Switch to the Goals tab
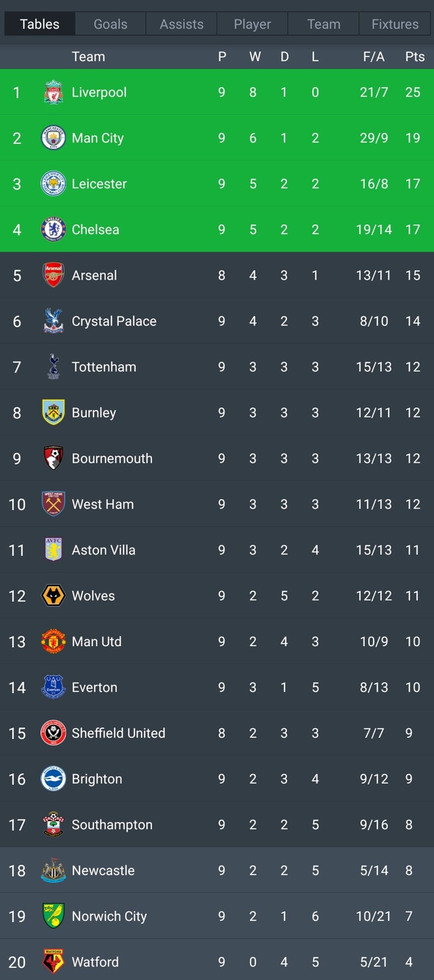 [x=110, y=24]
